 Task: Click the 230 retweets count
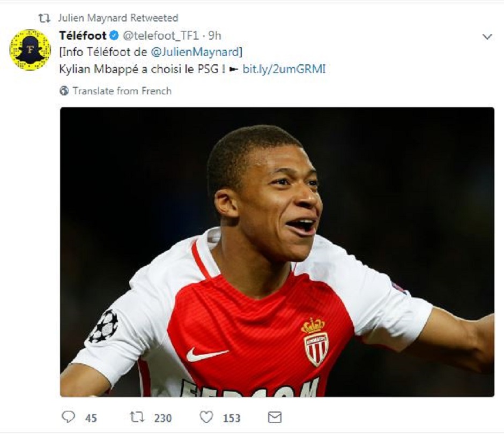pyautogui.click(x=162, y=418)
